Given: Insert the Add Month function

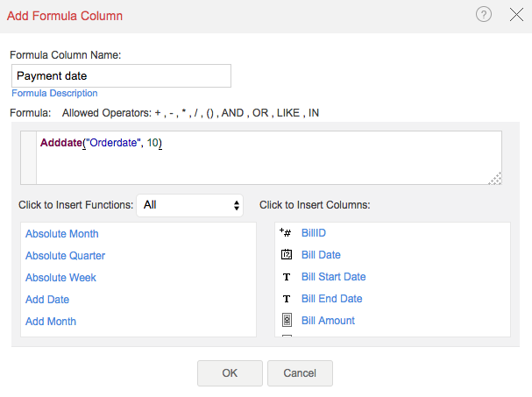Looking at the screenshot, I should pyautogui.click(x=51, y=322).
